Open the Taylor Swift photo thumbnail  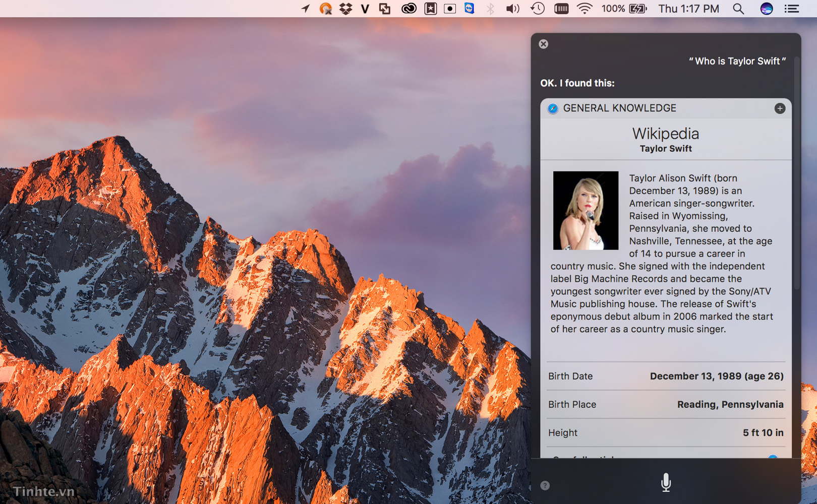[x=586, y=210]
